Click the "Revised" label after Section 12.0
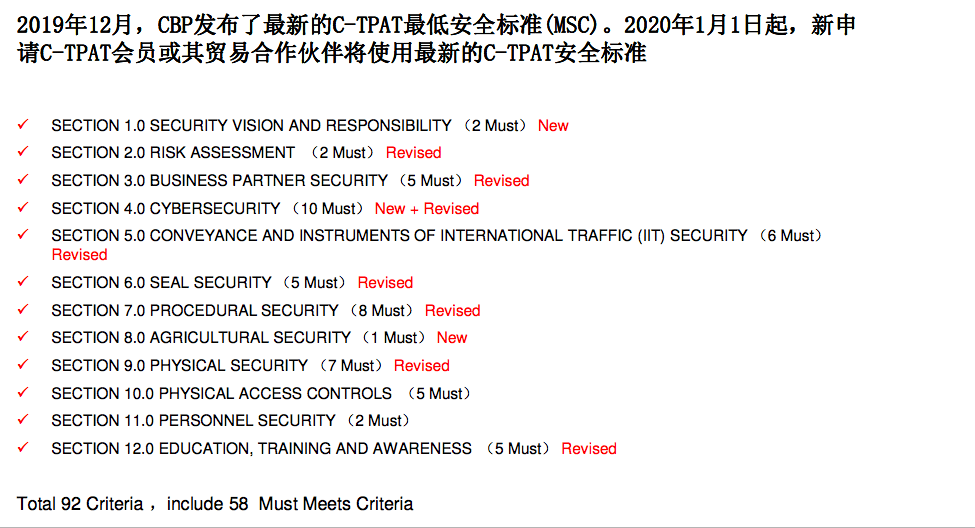Image resolution: width=975 pixels, height=528 pixels. [589, 449]
